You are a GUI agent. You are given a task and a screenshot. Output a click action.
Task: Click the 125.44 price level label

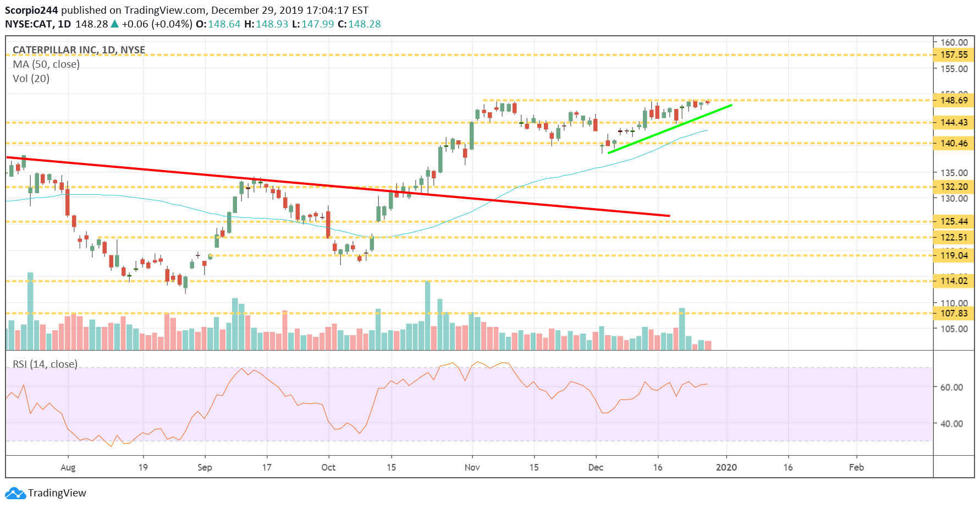[954, 222]
